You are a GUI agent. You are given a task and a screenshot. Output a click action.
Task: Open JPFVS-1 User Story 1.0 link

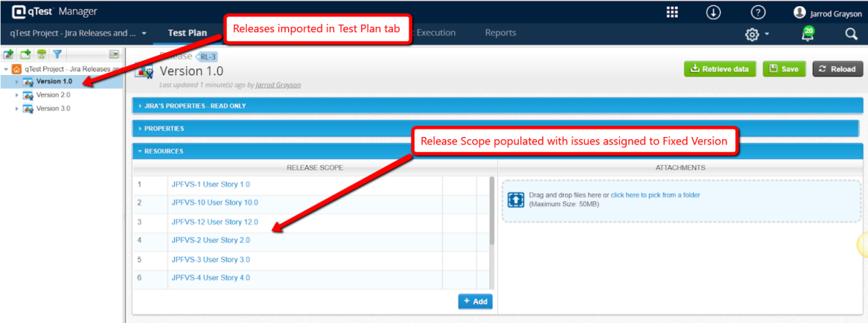pos(211,184)
